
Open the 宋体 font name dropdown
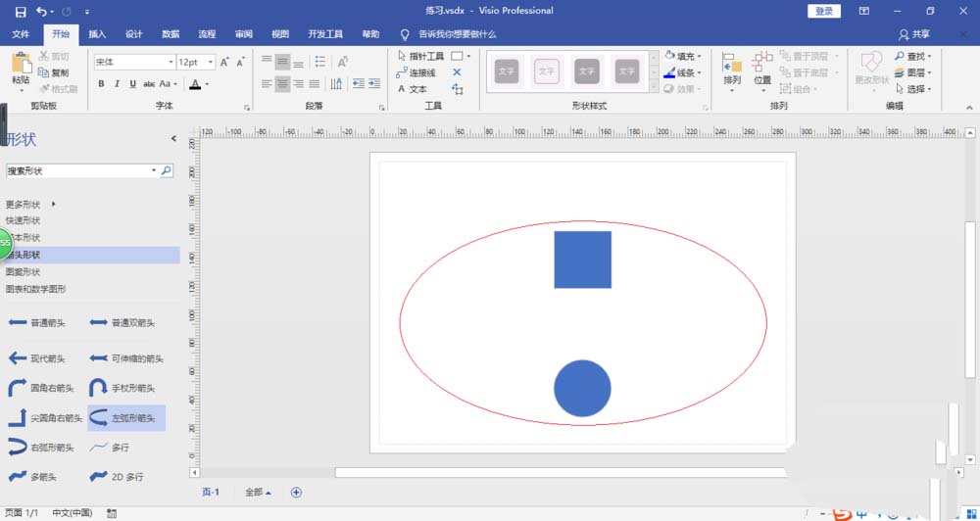pos(170,62)
